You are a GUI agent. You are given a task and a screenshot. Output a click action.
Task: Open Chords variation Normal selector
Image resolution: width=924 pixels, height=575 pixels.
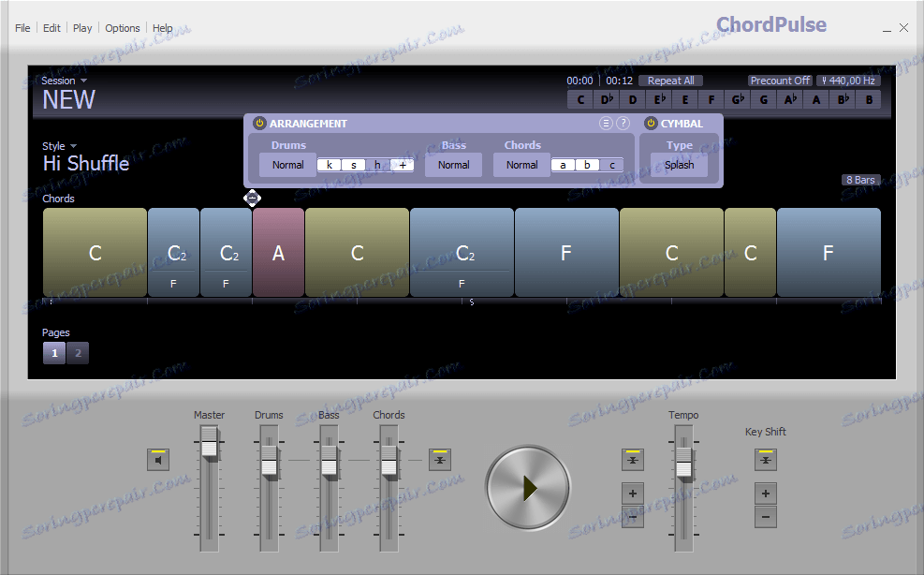(x=521, y=165)
